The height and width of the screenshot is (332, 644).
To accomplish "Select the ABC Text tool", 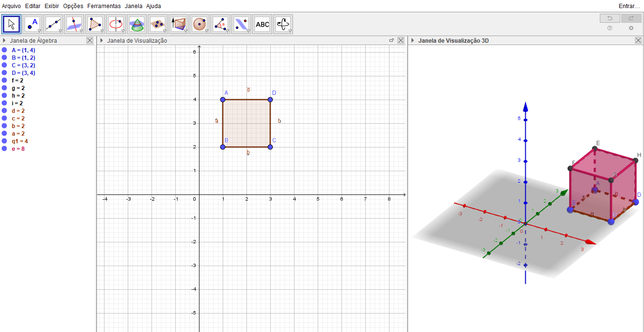I will pos(263,24).
